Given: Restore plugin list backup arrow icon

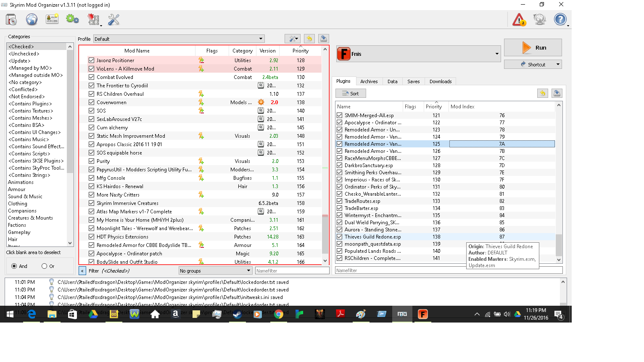Looking at the screenshot, I should 543,93.
